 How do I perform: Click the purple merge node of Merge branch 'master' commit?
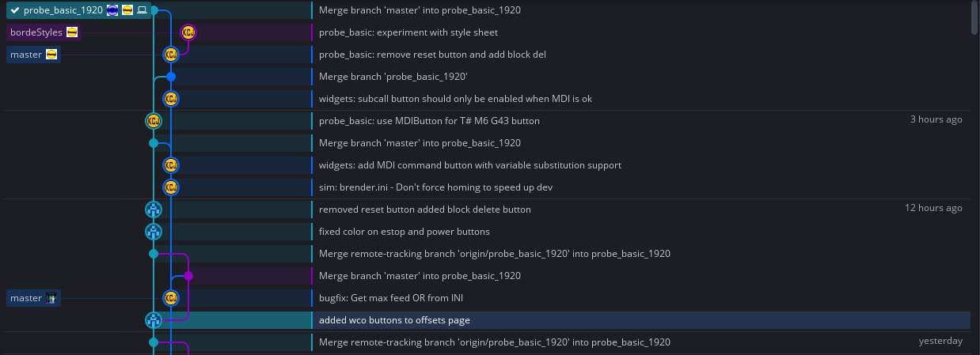(x=188, y=276)
